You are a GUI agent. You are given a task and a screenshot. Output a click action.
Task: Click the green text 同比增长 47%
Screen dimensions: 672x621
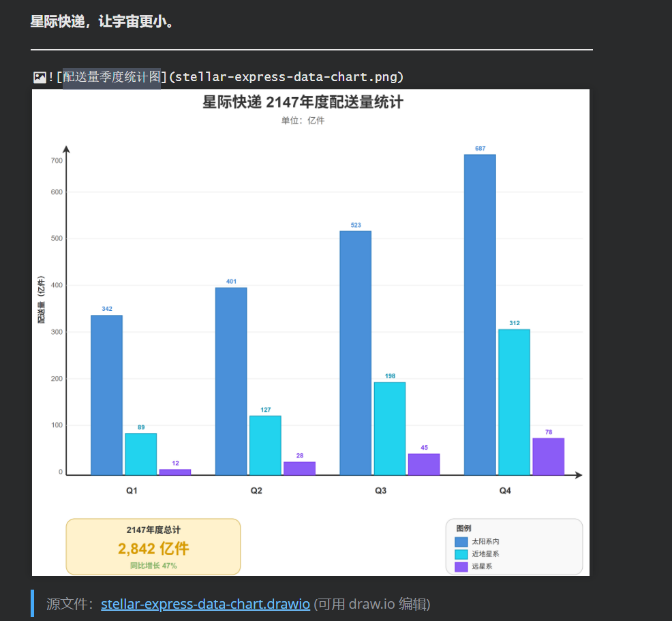153,566
